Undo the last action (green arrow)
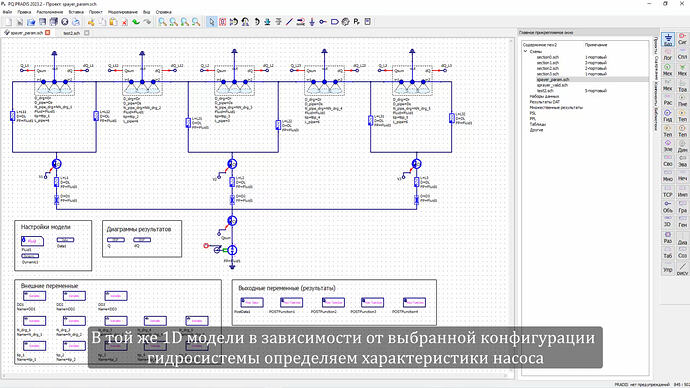 click(136, 22)
